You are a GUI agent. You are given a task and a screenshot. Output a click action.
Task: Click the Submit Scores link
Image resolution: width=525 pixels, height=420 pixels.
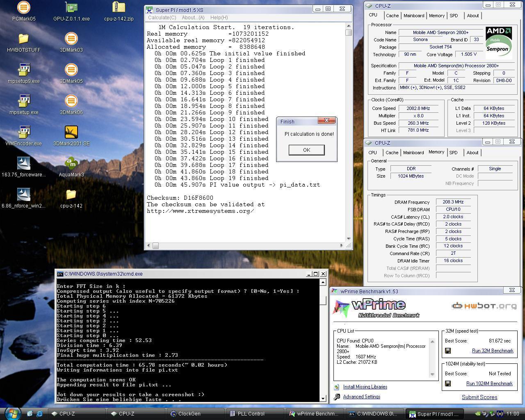479,397
